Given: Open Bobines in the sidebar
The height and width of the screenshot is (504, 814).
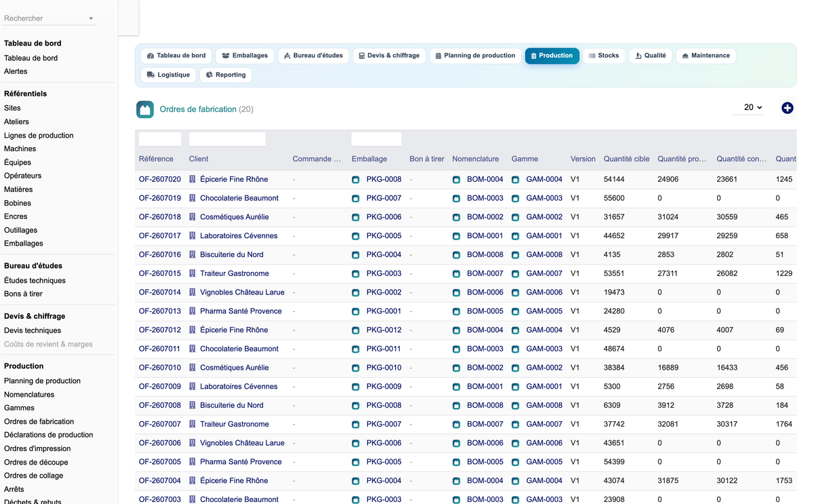Looking at the screenshot, I should [x=18, y=203].
